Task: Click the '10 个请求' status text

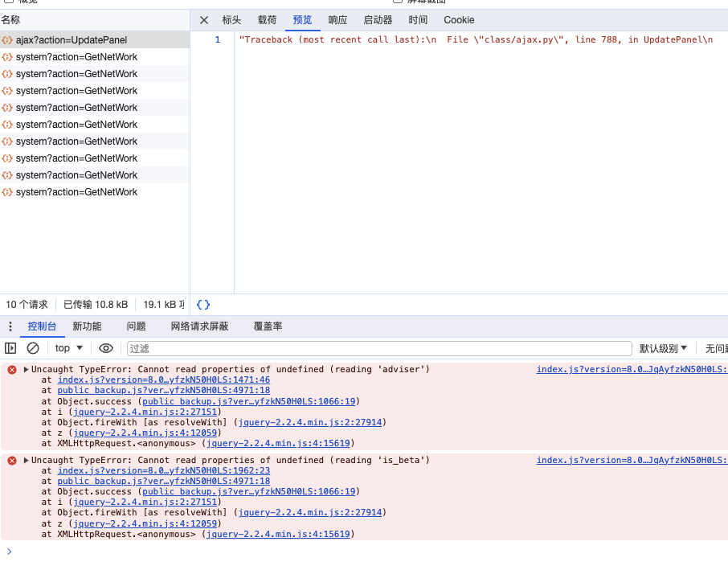Action: pyautogui.click(x=27, y=305)
